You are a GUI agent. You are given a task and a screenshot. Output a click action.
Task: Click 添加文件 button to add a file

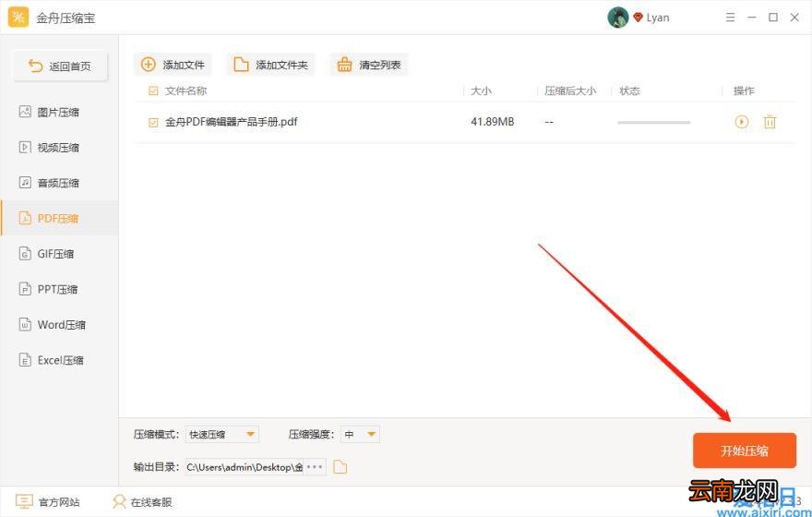(x=173, y=65)
